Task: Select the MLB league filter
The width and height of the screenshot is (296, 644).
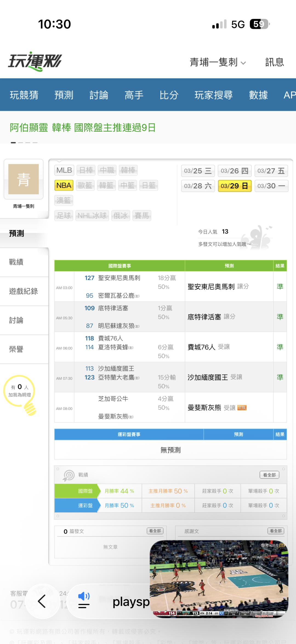Action: [64, 170]
